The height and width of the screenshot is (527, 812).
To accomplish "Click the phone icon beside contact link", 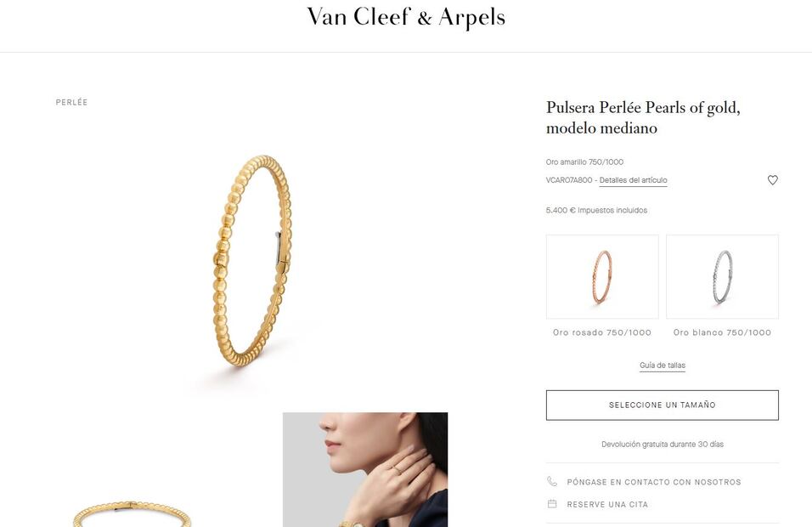I will (x=552, y=481).
